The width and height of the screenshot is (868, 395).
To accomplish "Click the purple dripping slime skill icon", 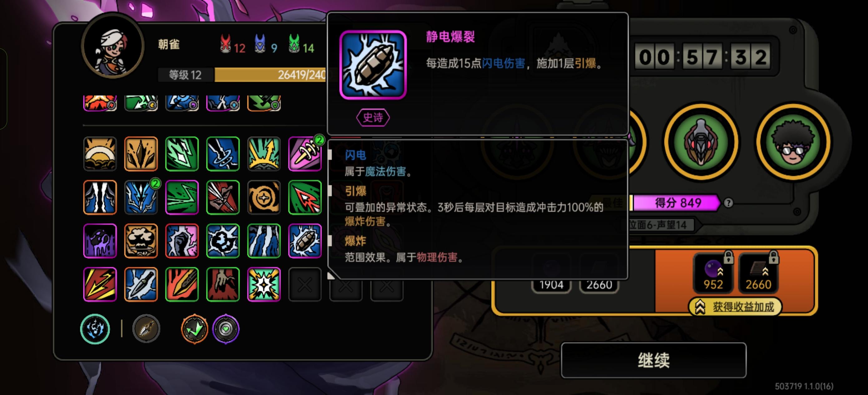I will [x=100, y=241].
